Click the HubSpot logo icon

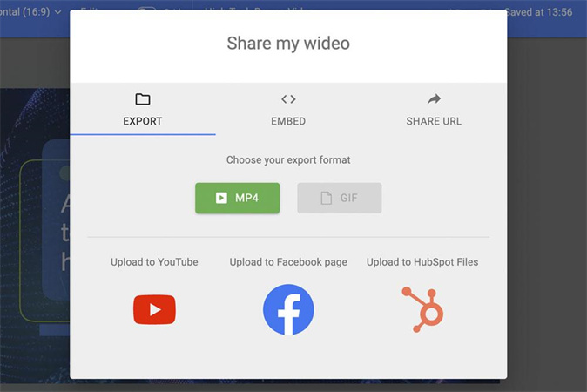pyautogui.click(x=423, y=309)
